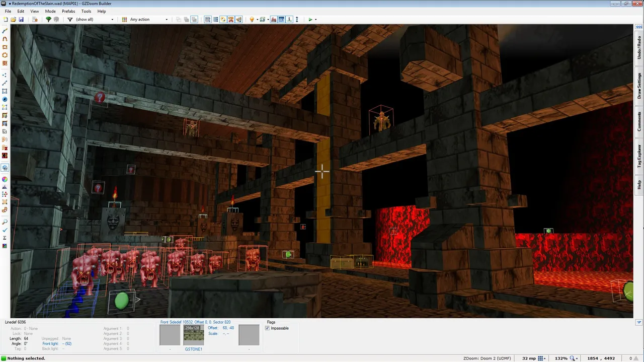Viewport: 644px width, 362px height.
Task: Open the Edit menu
Action: [x=21, y=11]
